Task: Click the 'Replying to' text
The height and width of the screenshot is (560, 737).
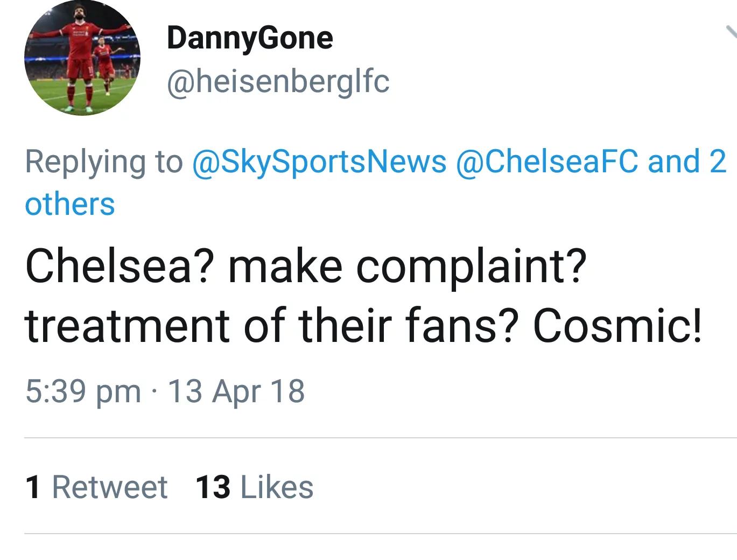Action: point(102,162)
